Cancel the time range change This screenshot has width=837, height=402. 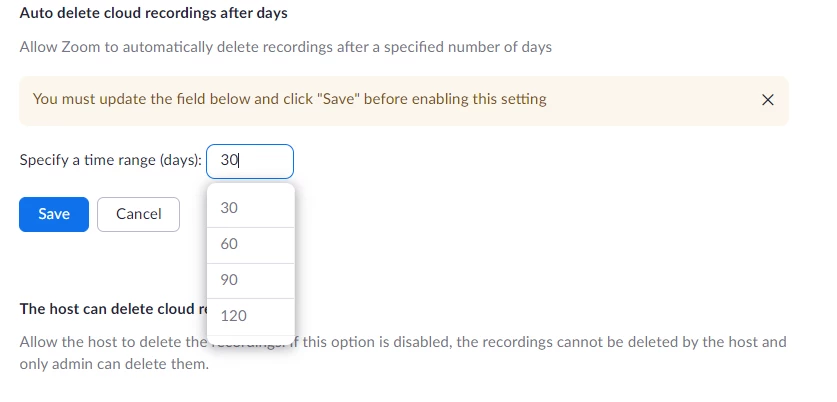[138, 214]
